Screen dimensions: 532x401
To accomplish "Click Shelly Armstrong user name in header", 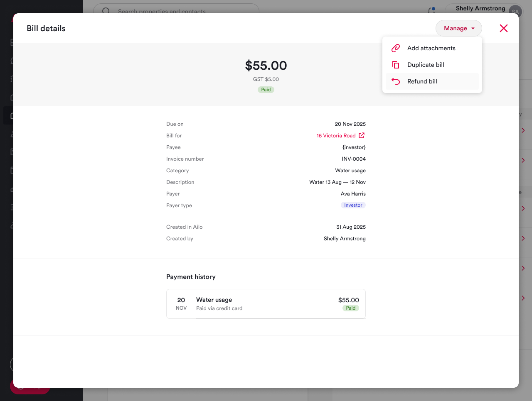I will tap(480, 8).
